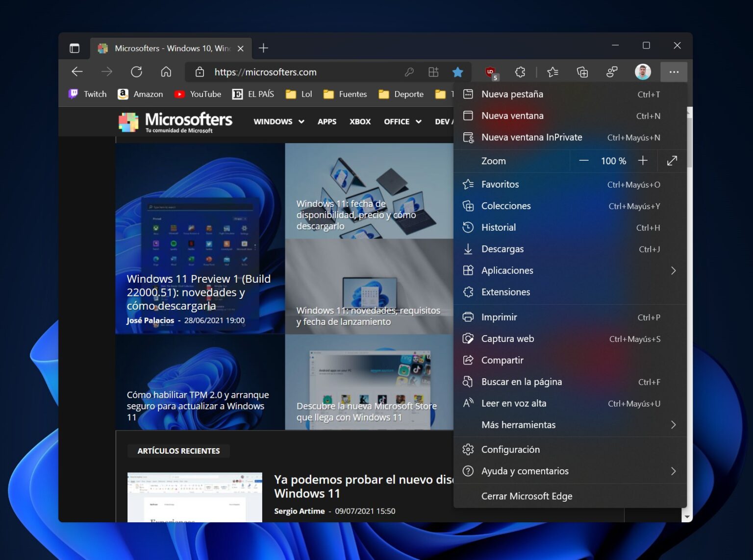
Task: Open the vertical tabs panel icon
Action: click(x=75, y=48)
